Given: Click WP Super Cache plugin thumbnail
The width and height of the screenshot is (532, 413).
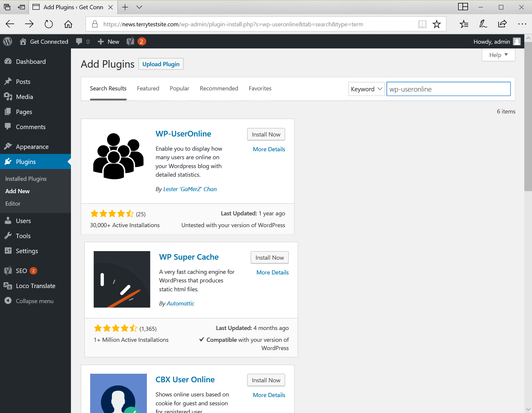Looking at the screenshot, I should [x=122, y=279].
